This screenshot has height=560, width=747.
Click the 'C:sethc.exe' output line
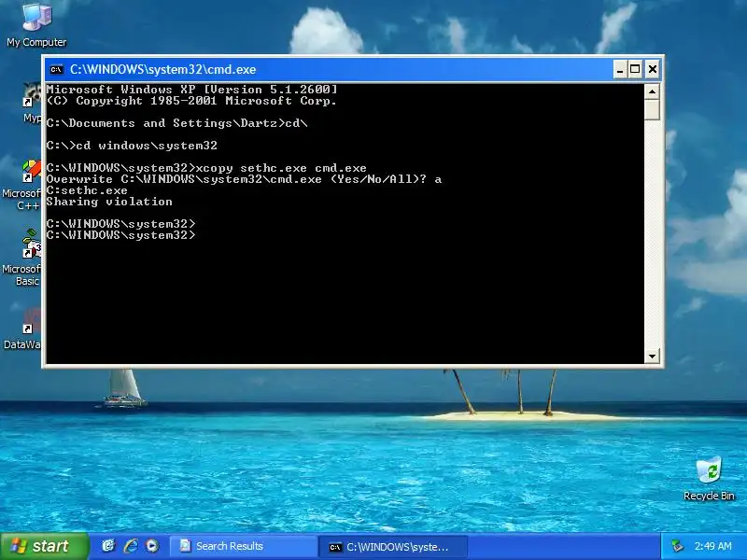pos(87,190)
